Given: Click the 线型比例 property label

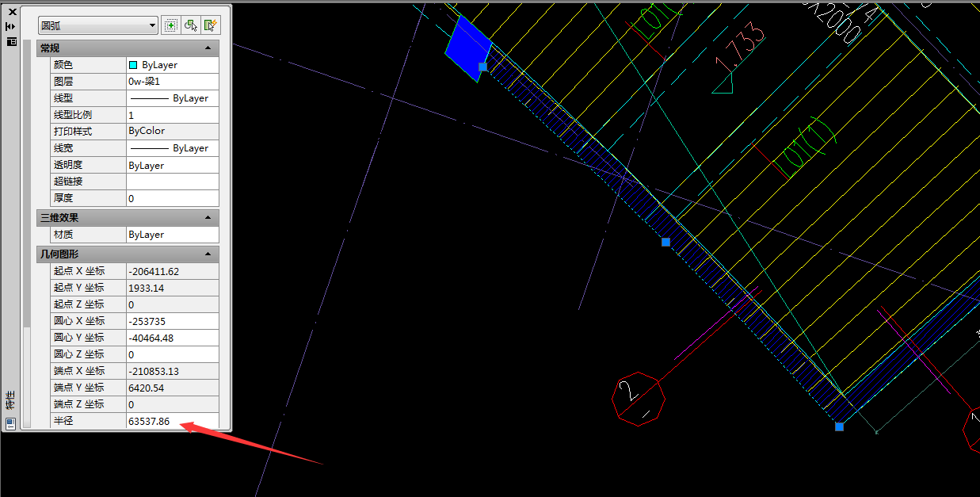Looking at the screenshot, I should coord(73,115).
